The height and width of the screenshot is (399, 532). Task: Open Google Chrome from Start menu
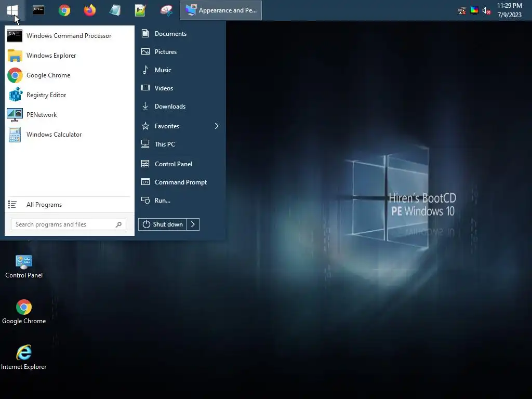[69, 75]
